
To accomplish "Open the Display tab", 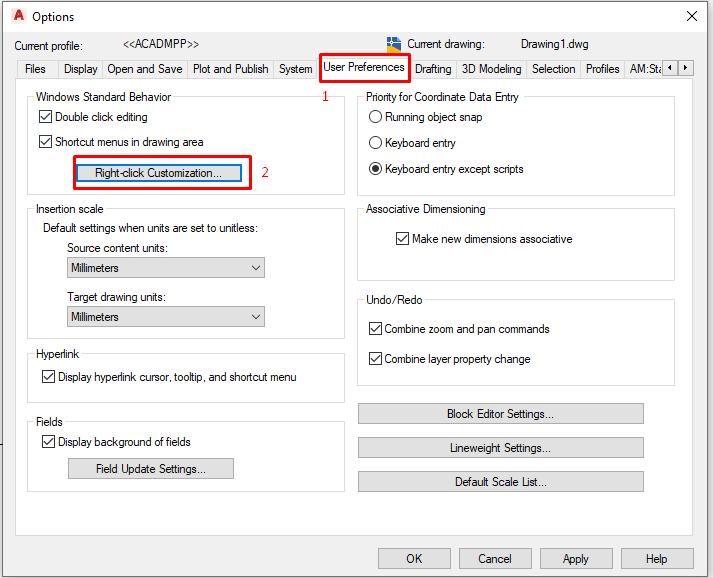I will (81, 69).
